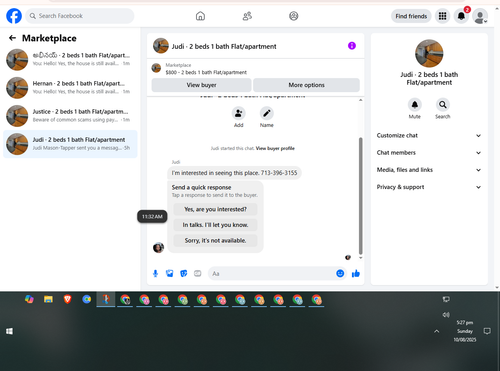The width and height of the screenshot is (500, 371).
Task: Open the $800 Marketplace listing link
Action: tap(206, 72)
